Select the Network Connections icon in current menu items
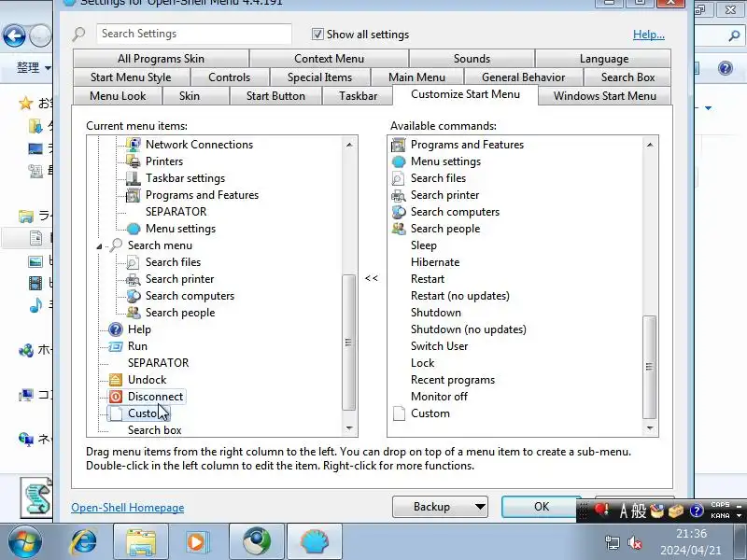747x560 pixels. click(134, 145)
